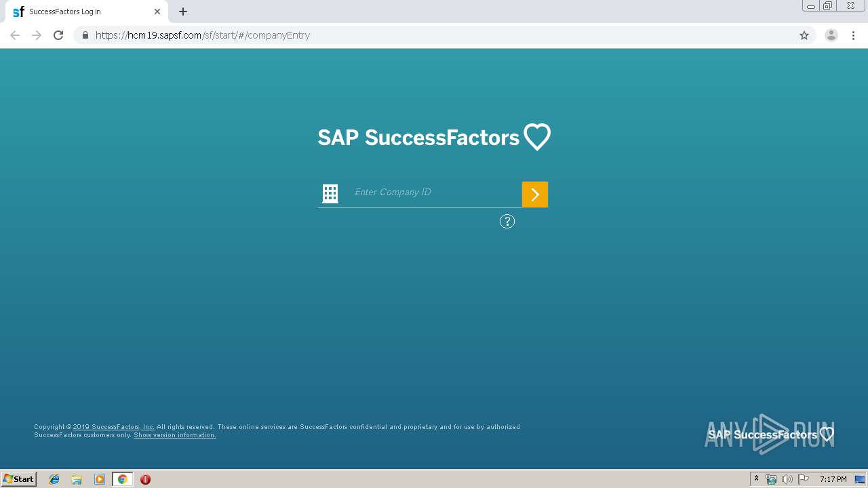Open Chrome's three-dot menu
The width and height of the screenshot is (868, 488).
tap(854, 35)
